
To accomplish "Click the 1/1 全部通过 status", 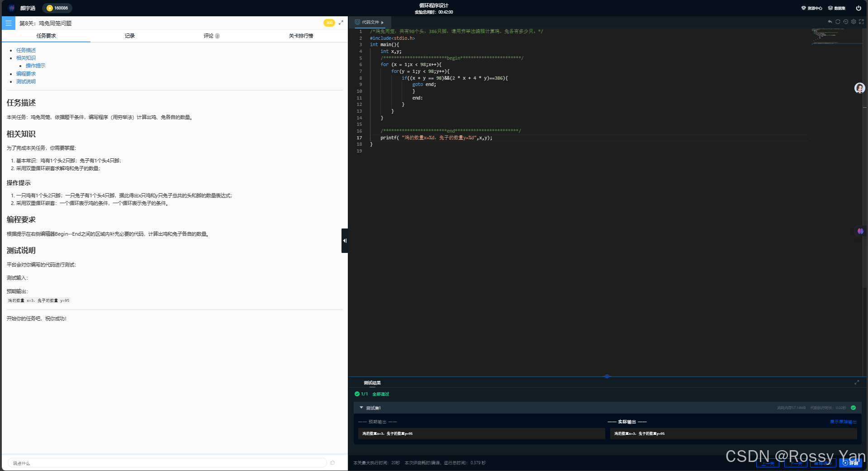I will (x=372, y=394).
